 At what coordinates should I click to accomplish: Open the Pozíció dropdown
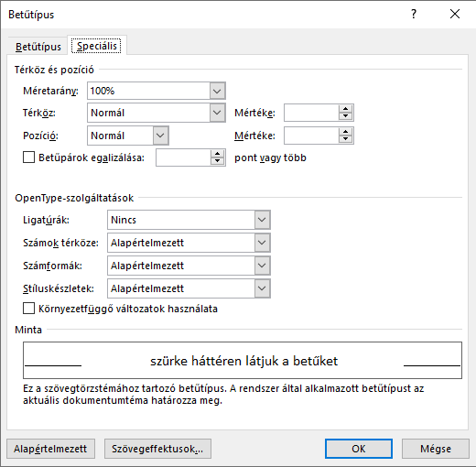coord(160,136)
